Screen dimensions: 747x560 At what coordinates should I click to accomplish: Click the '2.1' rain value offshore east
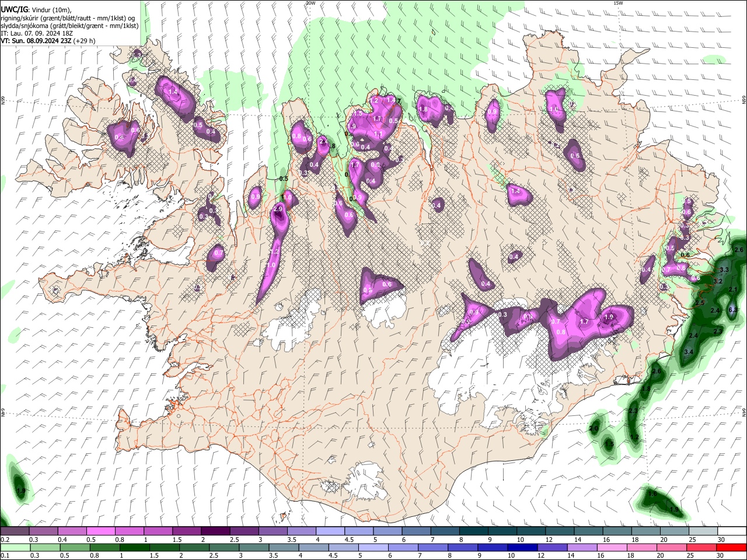tap(733, 290)
